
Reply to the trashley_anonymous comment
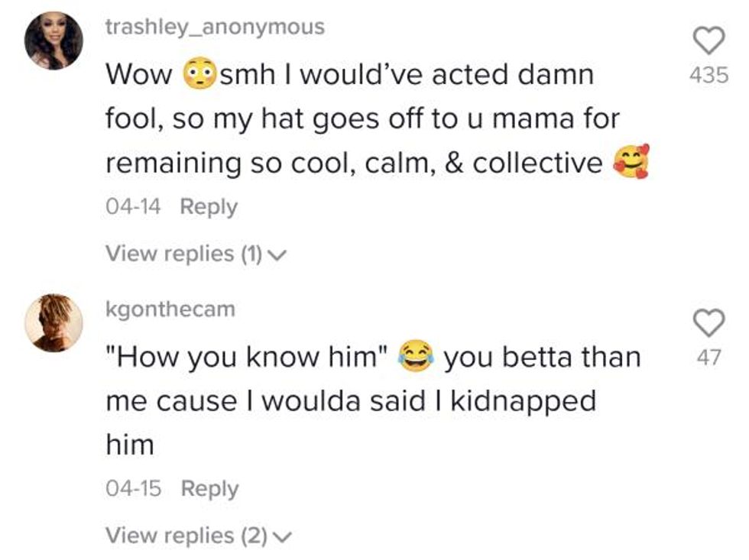point(209,207)
